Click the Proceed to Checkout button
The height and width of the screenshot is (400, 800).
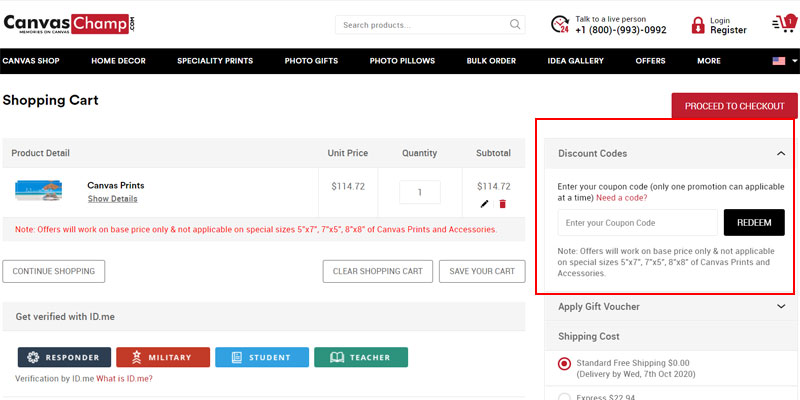(x=735, y=106)
